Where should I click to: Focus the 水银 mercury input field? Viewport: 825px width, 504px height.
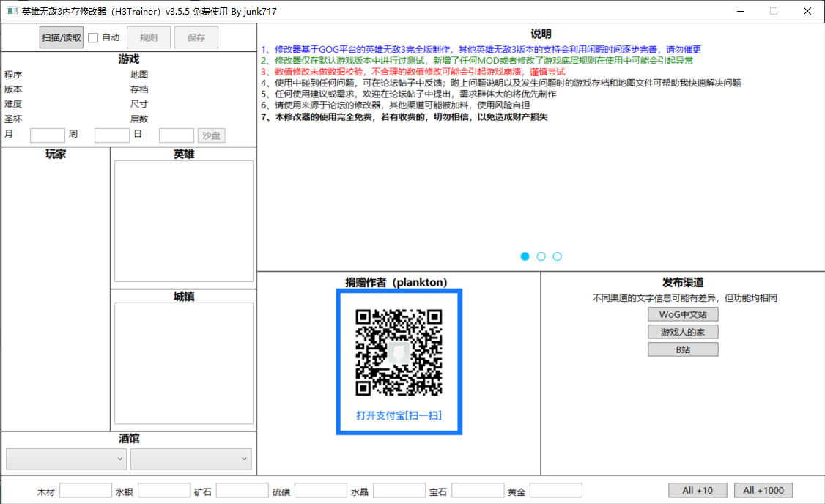tap(163, 491)
